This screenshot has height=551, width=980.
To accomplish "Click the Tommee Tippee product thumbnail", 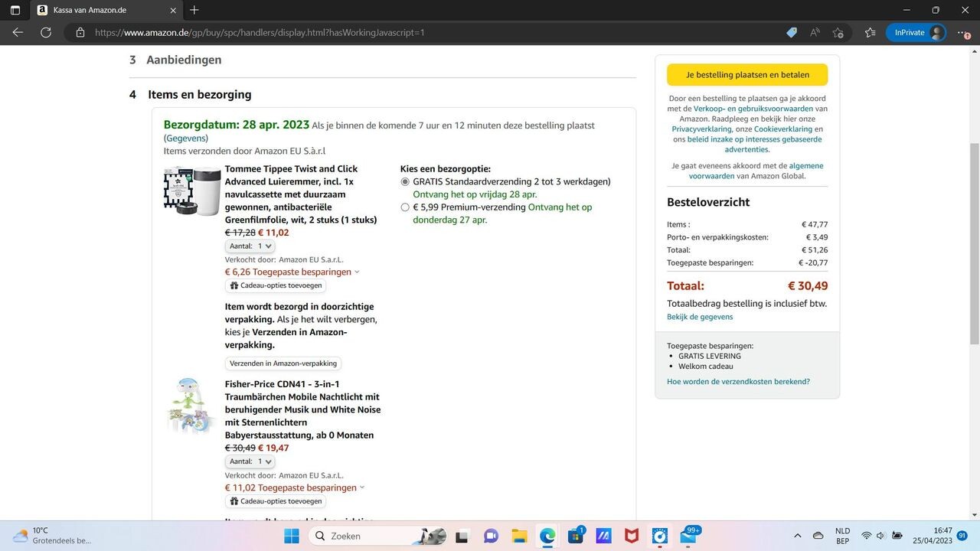I will (x=192, y=191).
